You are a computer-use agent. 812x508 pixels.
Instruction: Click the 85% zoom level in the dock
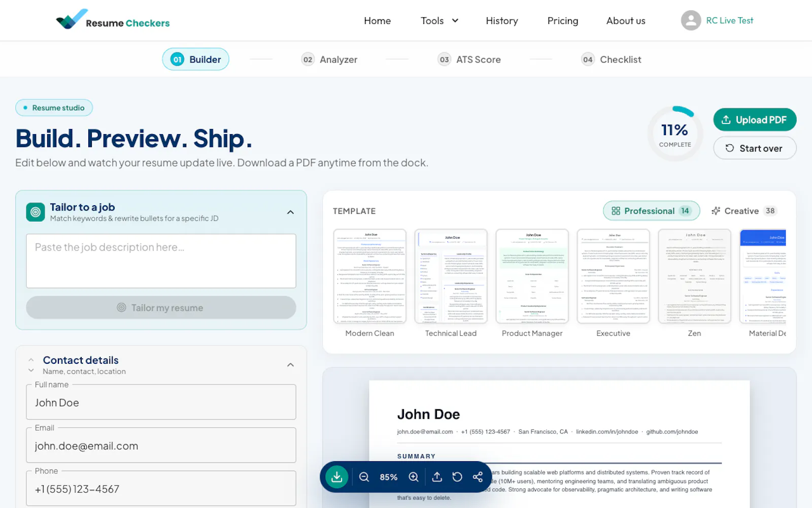[389, 477]
